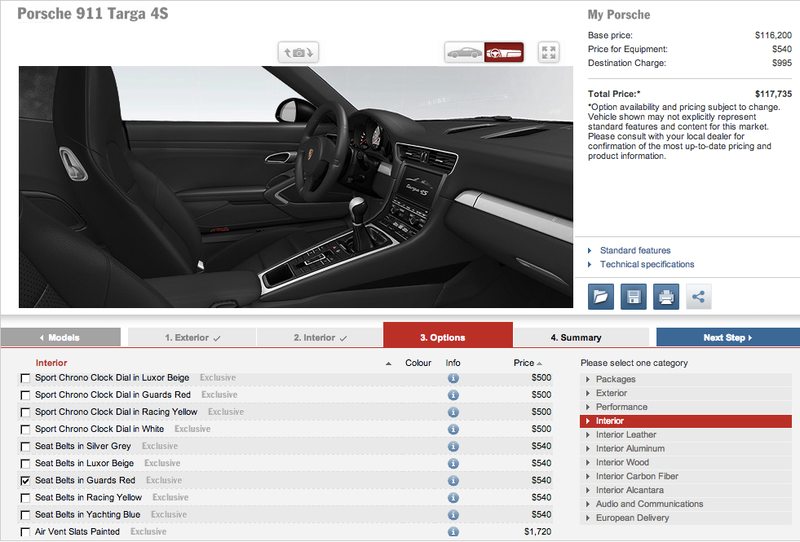Show info for Seat Belts in Yachting Blue
This screenshot has height=542, width=800.
(x=453, y=515)
